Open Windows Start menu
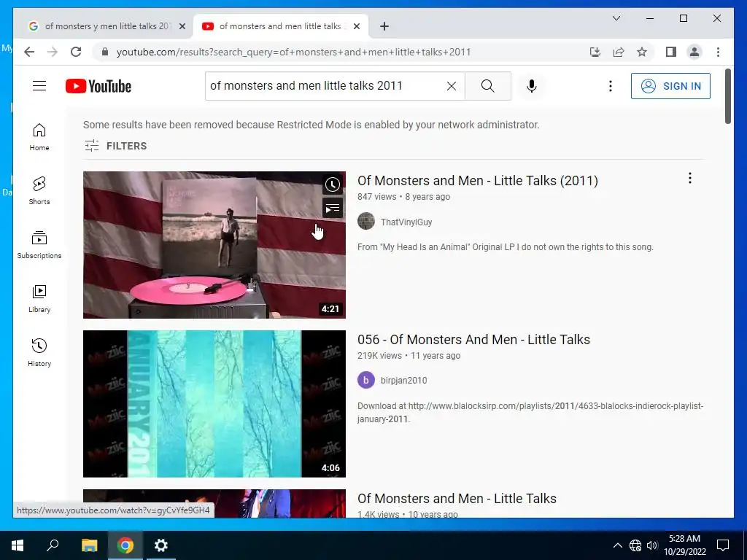 (18, 545)
